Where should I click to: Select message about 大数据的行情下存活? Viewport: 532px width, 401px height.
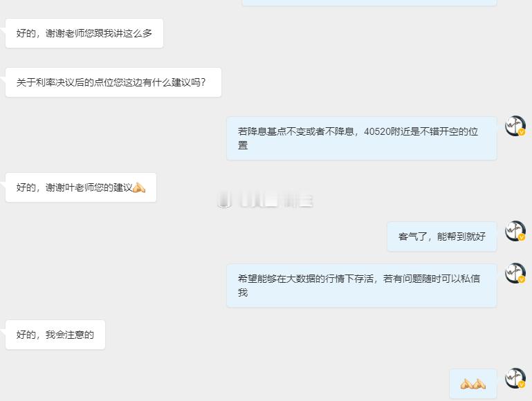pyautogui.click(x=361, y=286)
